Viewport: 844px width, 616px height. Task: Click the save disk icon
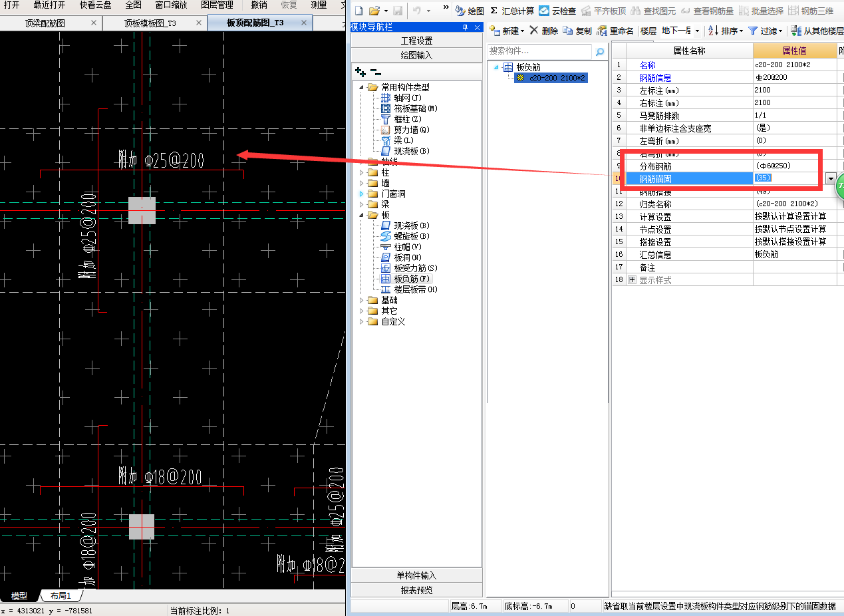[397, 11]
